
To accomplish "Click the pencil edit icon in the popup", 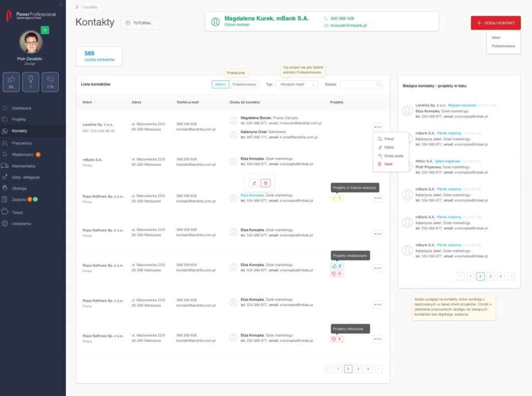I will tap(254, 183).
